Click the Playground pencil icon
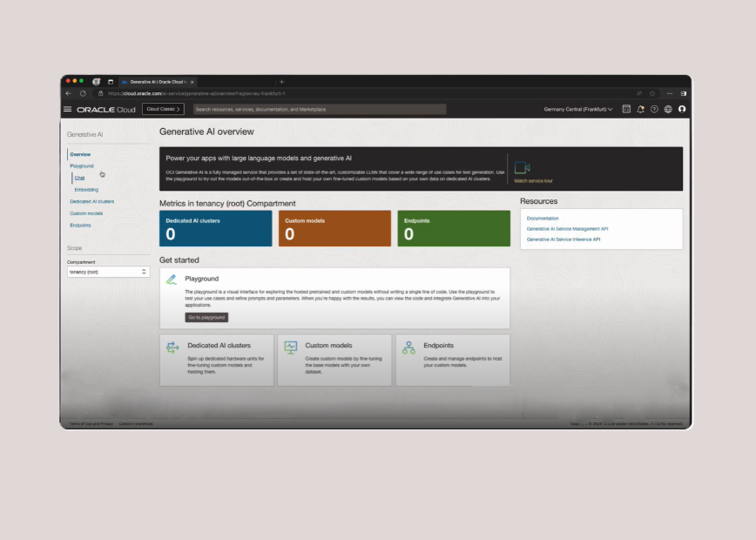Viewport: 756px width, 540px height. click(x=172, y=280)
